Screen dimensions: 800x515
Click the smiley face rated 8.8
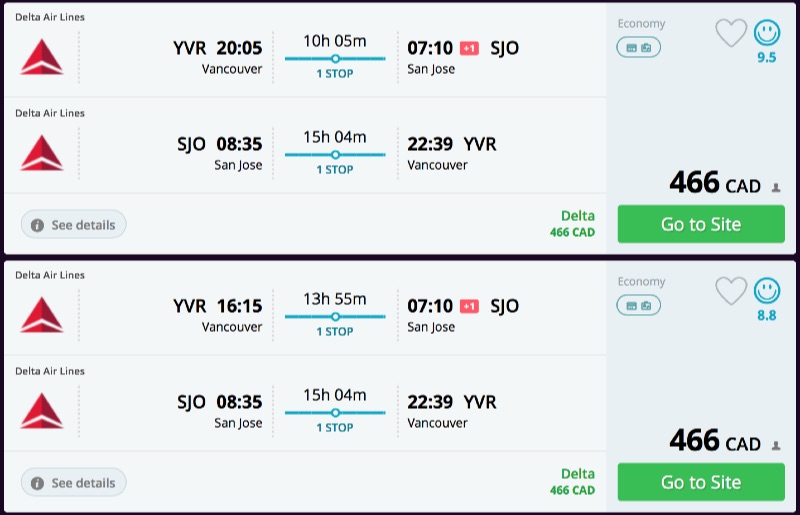[766, 291]
